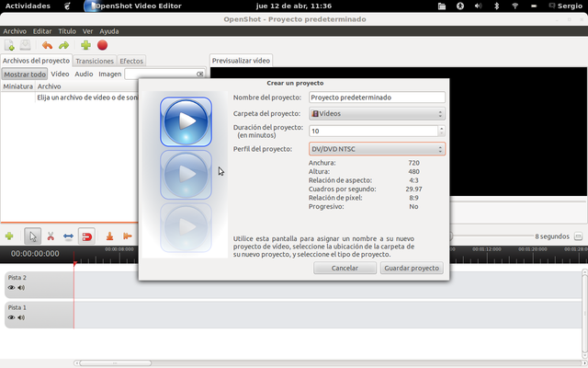Toggle the magnet snapping tool

pos(86,236)
